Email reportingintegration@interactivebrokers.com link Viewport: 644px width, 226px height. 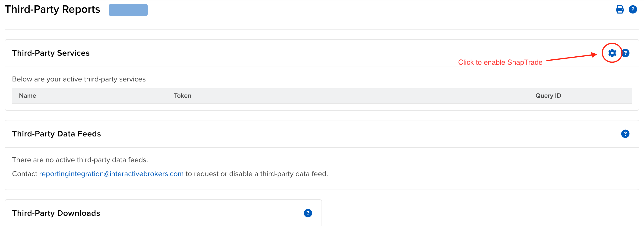click(111, 174)
